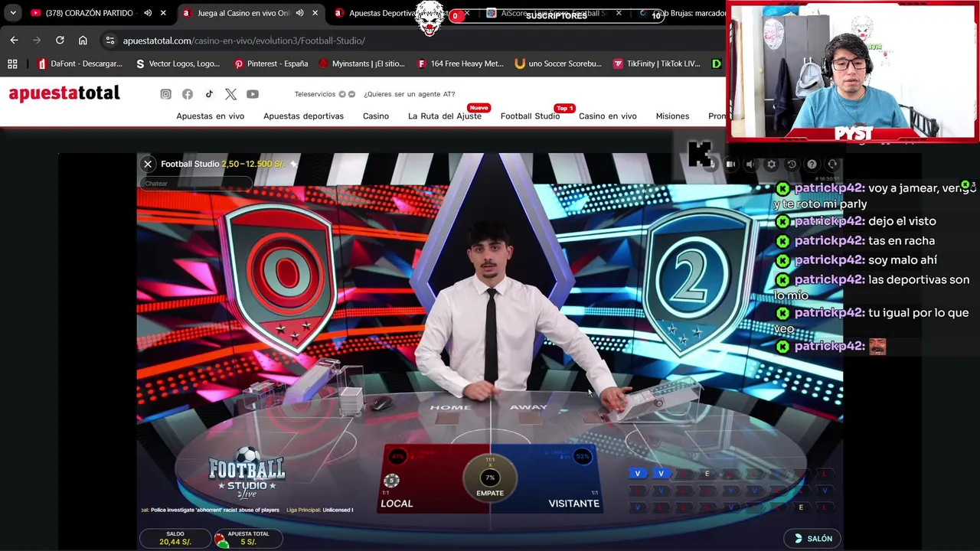Open DaFont bookmark

[x=80, y=64]
